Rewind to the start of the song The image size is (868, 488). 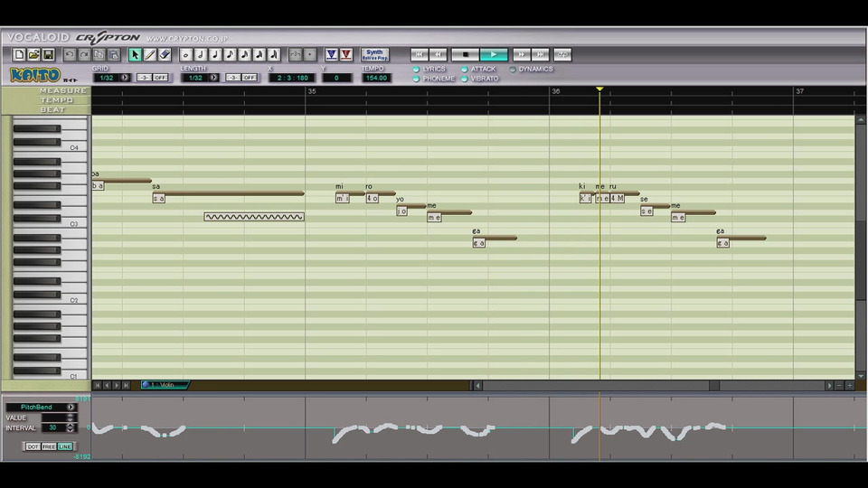pyautogui.click(x=419, y=54)
